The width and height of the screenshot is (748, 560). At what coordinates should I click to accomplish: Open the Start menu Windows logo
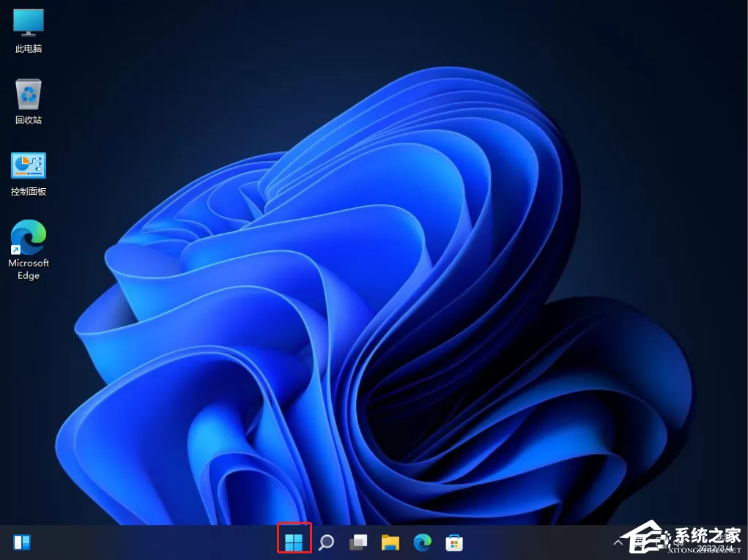point(294,542)
